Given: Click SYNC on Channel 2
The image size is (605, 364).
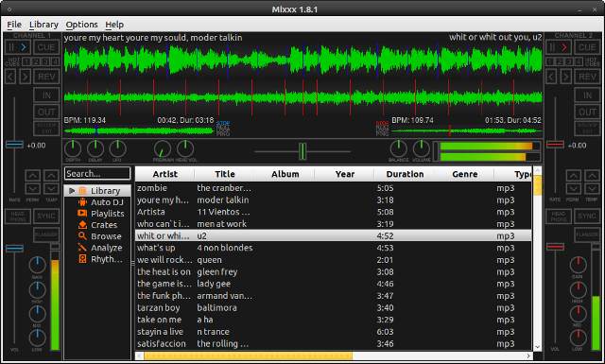Looking at the screenshot, I should [x=587, y=217].
